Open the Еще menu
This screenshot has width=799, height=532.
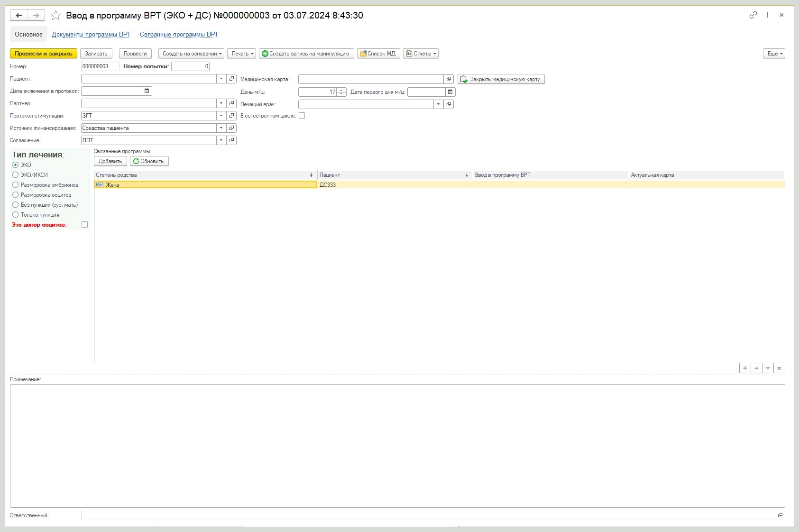(x=774, y=54)
